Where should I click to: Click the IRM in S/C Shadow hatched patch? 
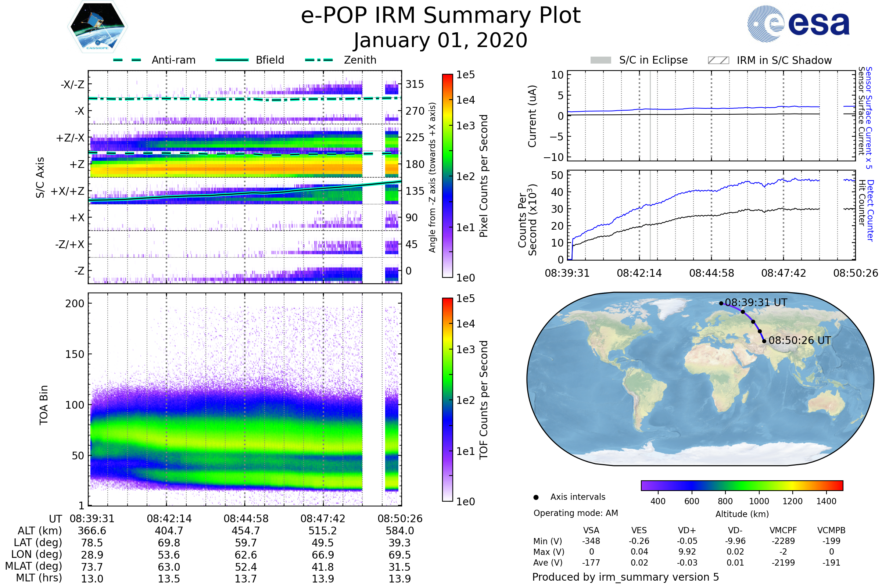(x=718, y=60)
